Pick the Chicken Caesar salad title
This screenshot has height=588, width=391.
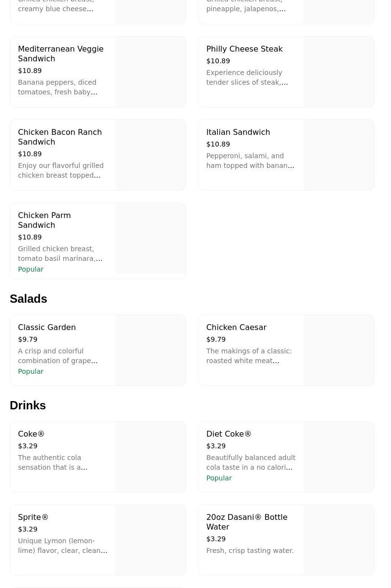236,327
